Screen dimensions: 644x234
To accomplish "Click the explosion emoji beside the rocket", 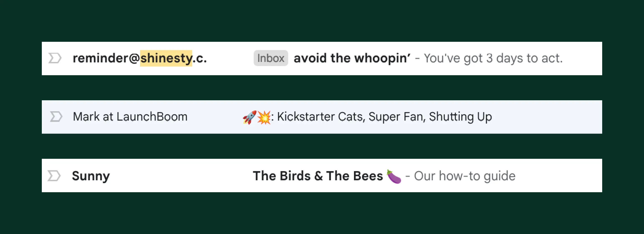I will [x=264, y=117].
